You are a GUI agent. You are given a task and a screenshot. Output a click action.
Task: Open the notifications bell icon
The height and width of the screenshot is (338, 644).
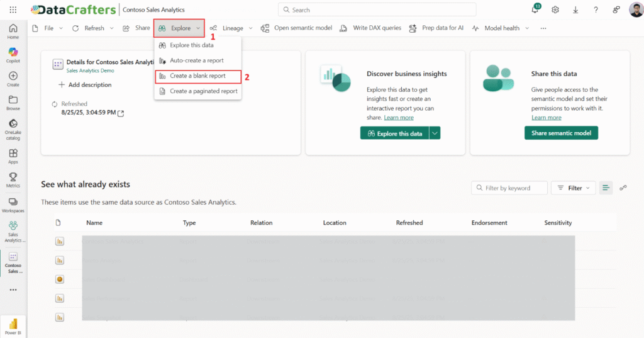click(x=535, y=10)
